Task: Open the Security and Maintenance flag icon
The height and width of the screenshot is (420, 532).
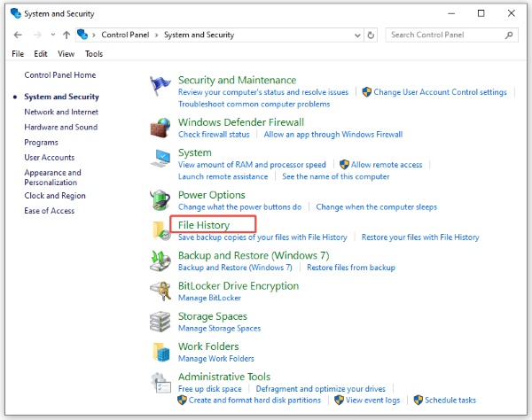Action: [160, 86]
